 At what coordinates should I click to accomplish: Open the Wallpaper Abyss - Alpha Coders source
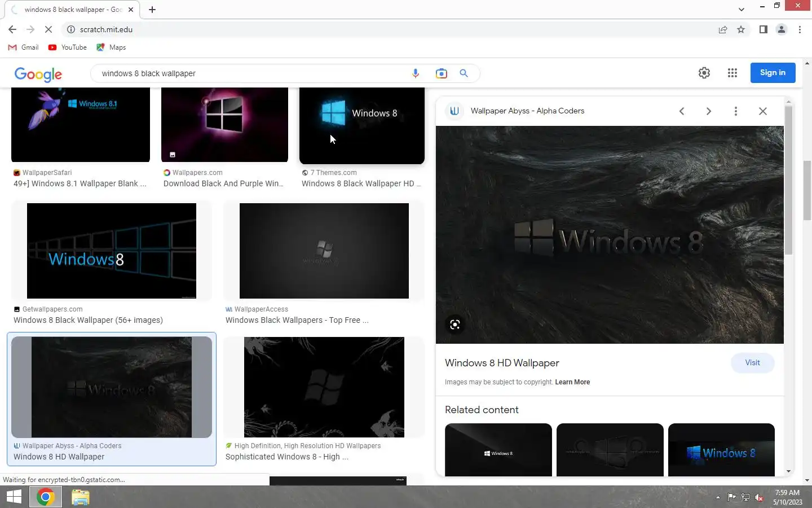click(527, 111)
